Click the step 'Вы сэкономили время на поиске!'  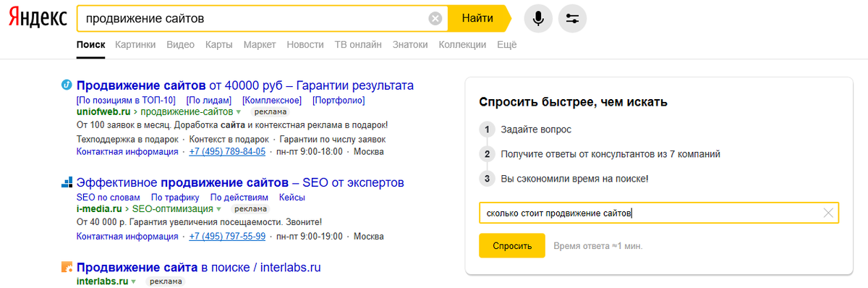point(574,179)
